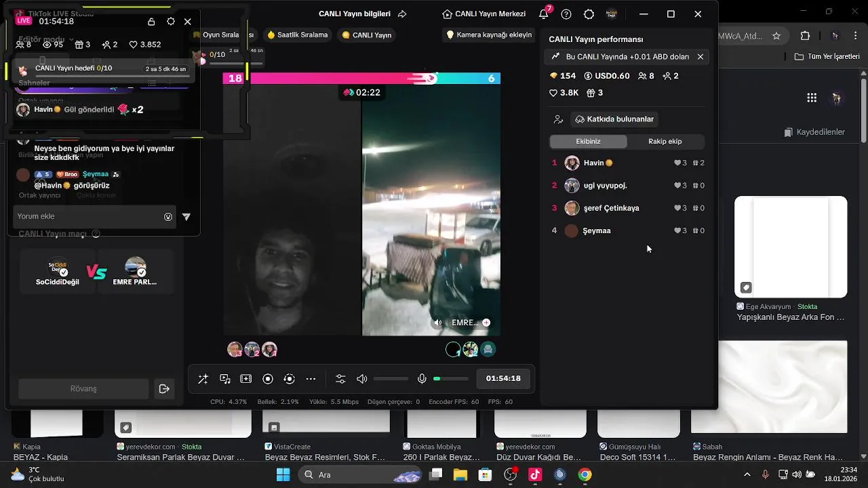Open CANLI Yayın Merkezi
This screenshot has height=488, width=868.
coord(484,14)
